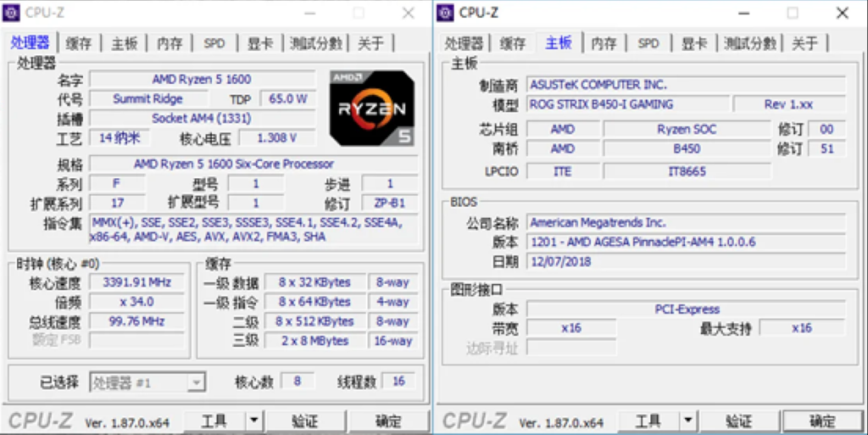Click the core voltage value 1.308 V
This screenshot has height=435, width=868.
click(x=277, y=138)
